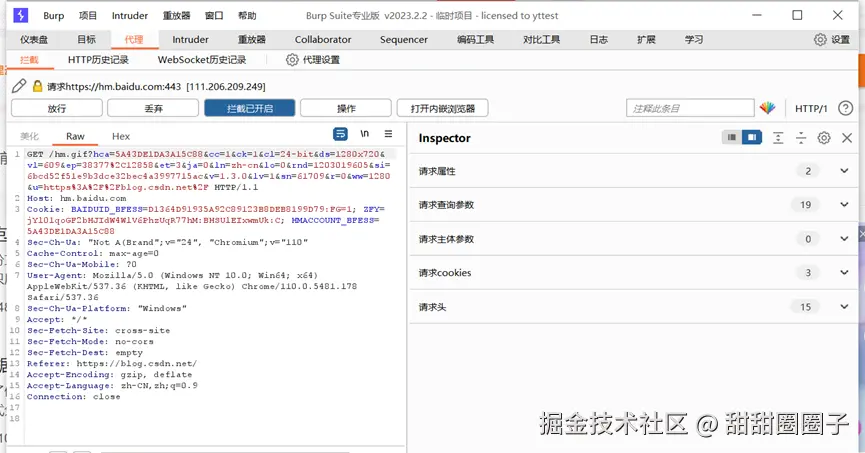
Task: Switch to the 学习 tab
Action: pos(693,39)
